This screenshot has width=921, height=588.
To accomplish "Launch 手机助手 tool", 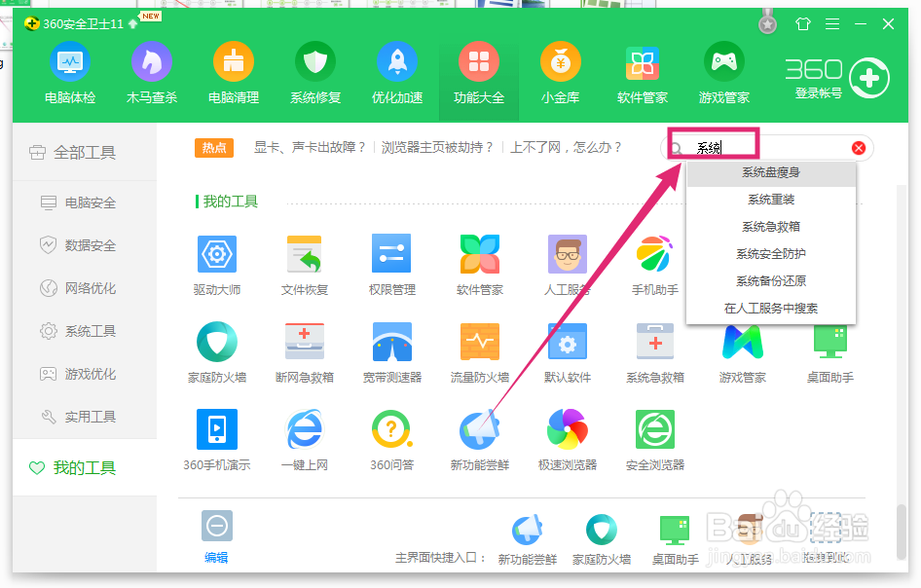I will [654, 265].
